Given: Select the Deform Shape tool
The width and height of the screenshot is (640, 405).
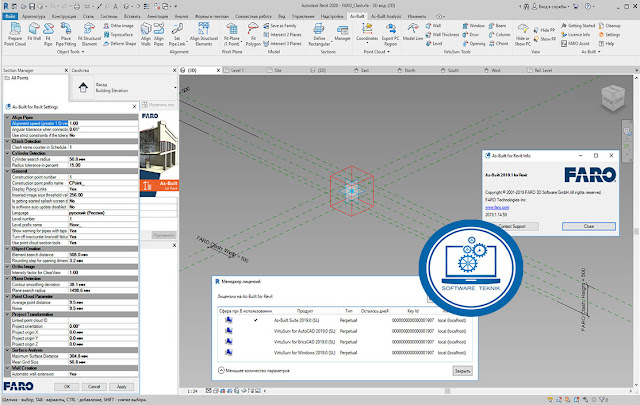Looking at the screenshot, I should coord(120,43).
